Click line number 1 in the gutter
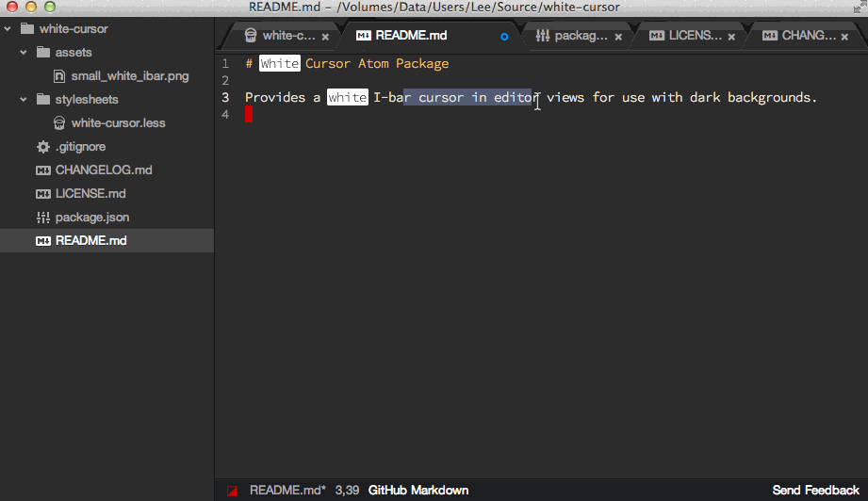This screenshot has width=868, height=501. pos(225,64)
